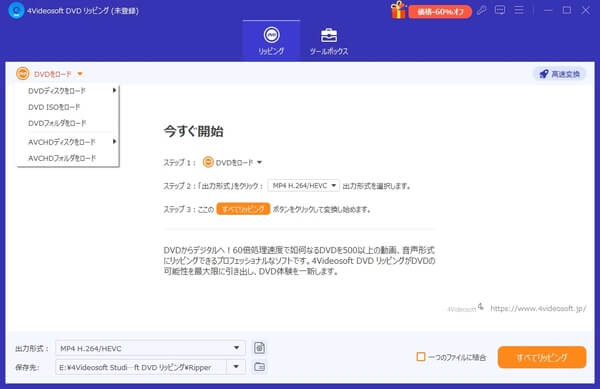
Task: Click the gift box promotion icon
Action: [x=398, y=10]
